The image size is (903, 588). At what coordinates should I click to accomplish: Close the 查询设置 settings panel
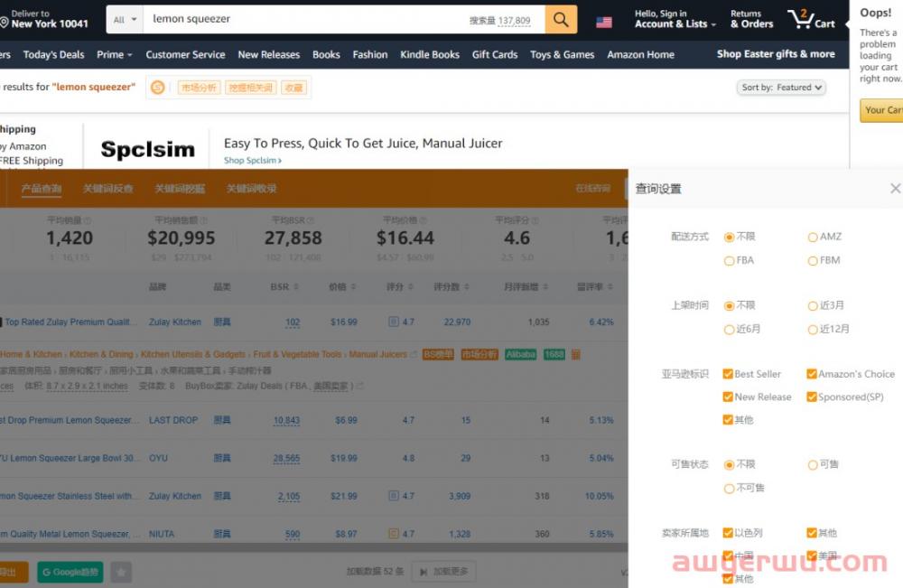pyautogui.click(x=895, y=188)
